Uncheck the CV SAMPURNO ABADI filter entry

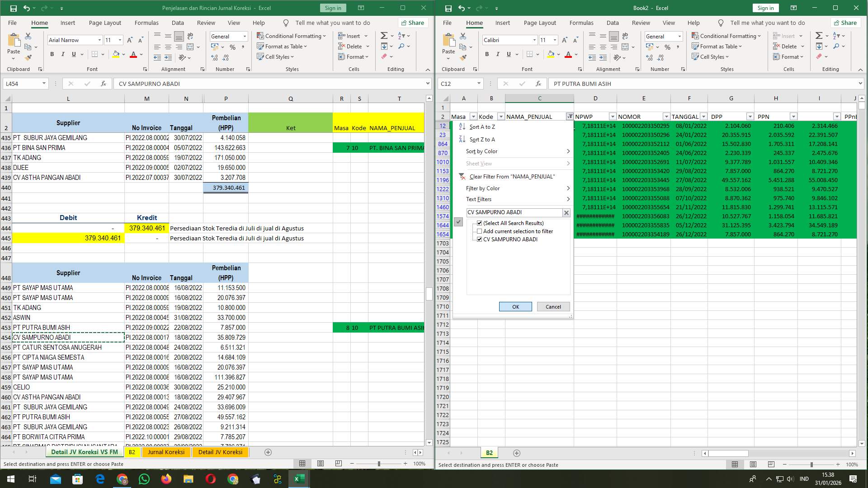tap(479, 239)
